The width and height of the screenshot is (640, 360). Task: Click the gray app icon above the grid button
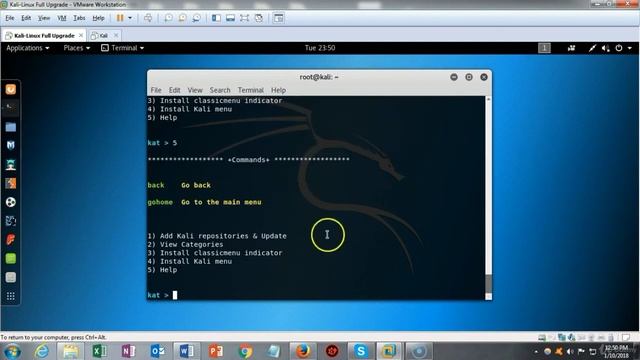point(11,277)
